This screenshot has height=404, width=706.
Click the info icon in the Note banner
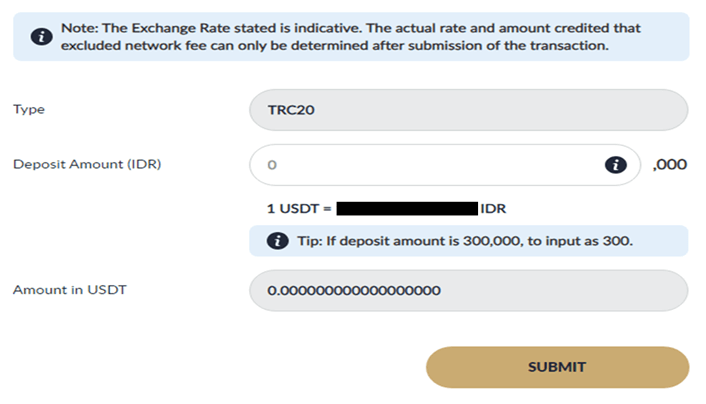click(x=41, y=37)
